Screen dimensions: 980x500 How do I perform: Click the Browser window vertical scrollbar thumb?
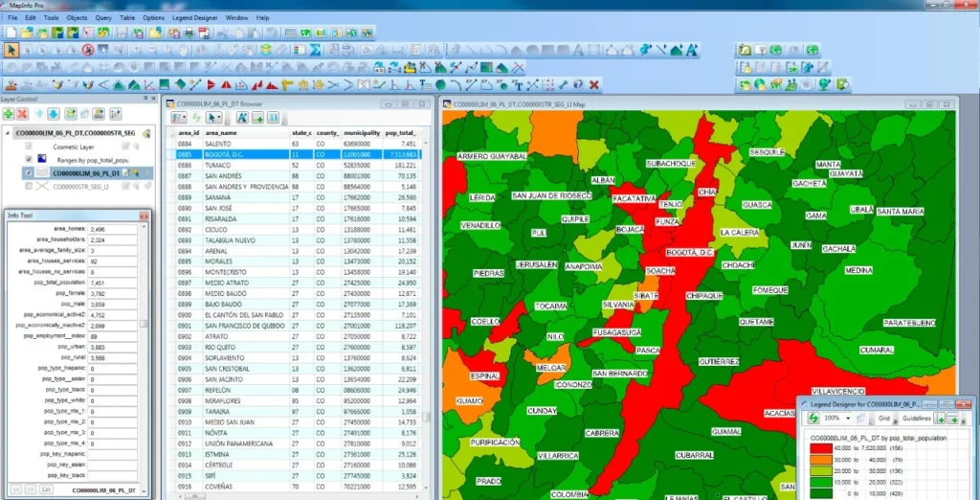click(426, 417)
